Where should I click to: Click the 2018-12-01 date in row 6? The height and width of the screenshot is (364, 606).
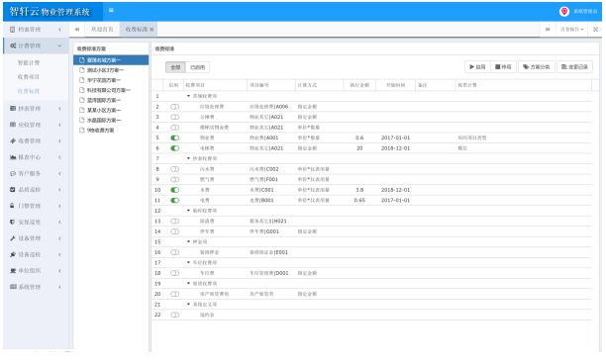point(395,148)
